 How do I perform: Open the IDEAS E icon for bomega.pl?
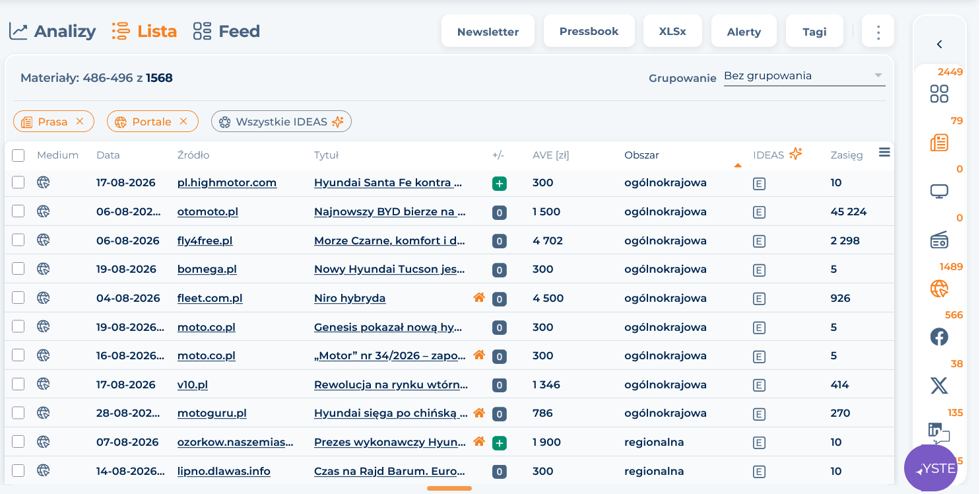click(759, 270)
